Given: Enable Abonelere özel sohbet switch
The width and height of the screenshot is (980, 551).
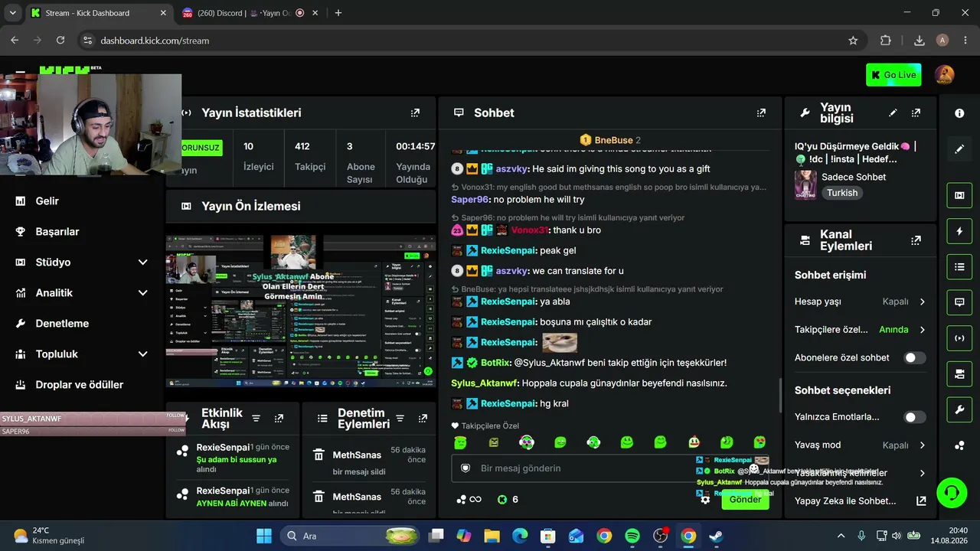Looking at the screenshot, I should [915, 357].
